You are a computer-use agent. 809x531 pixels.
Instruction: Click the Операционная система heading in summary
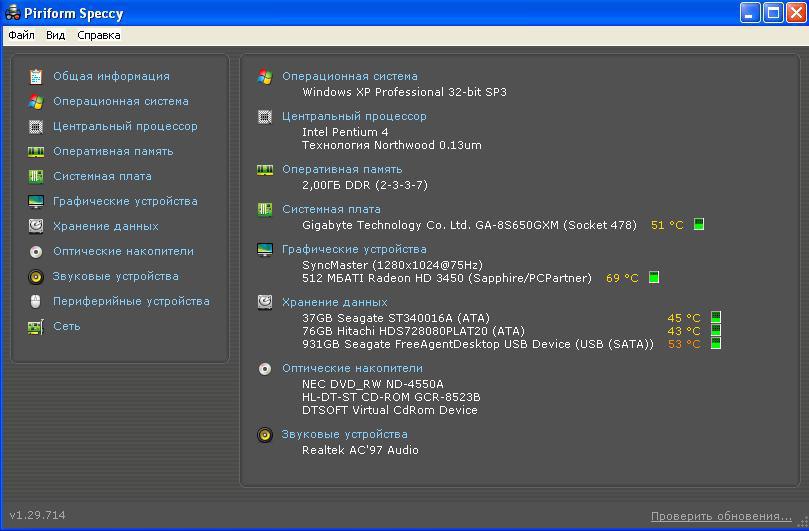[x=350, y=76]
